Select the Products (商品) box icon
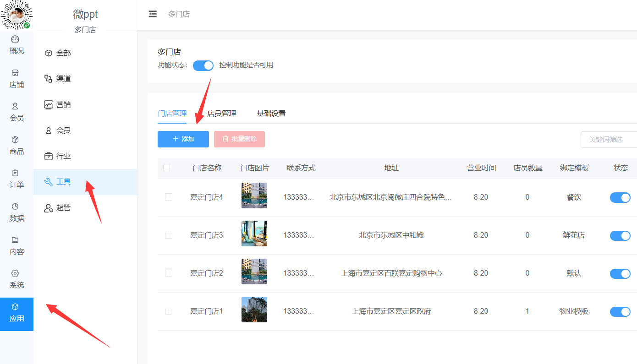Screen dimensions: 637x364 15,140
